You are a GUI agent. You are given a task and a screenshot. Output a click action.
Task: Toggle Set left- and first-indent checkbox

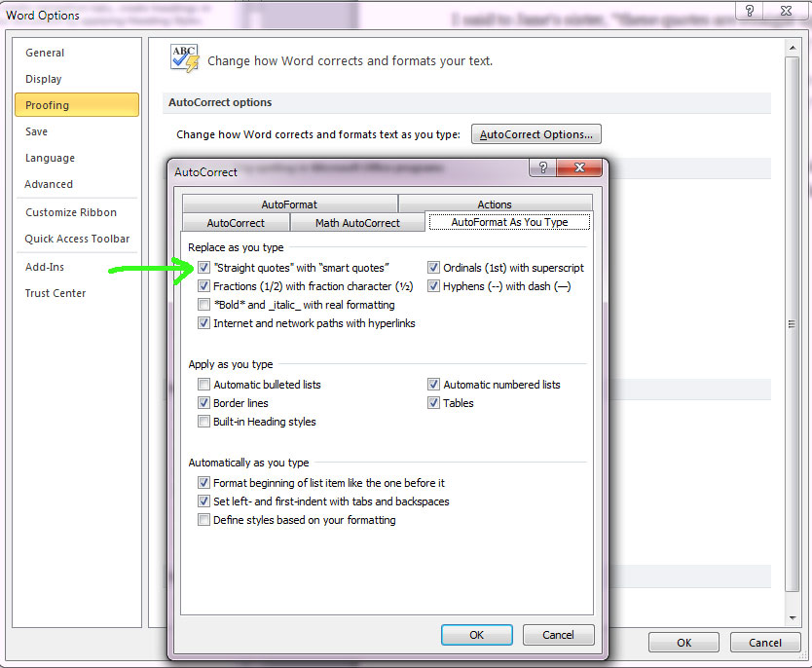tap(204, 501)
